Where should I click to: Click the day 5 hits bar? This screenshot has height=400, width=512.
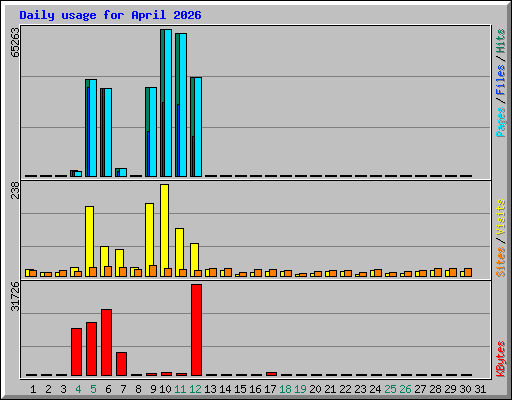(x=87, y=128)
